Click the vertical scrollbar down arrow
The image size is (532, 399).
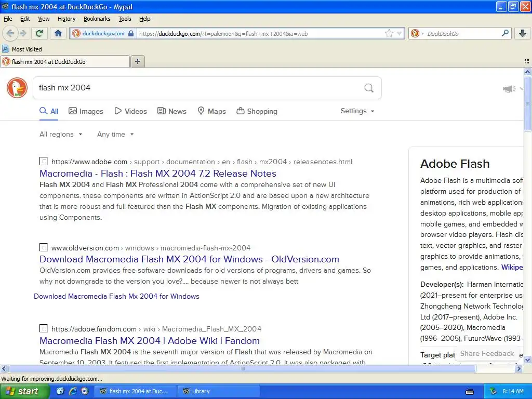(527, 360)
